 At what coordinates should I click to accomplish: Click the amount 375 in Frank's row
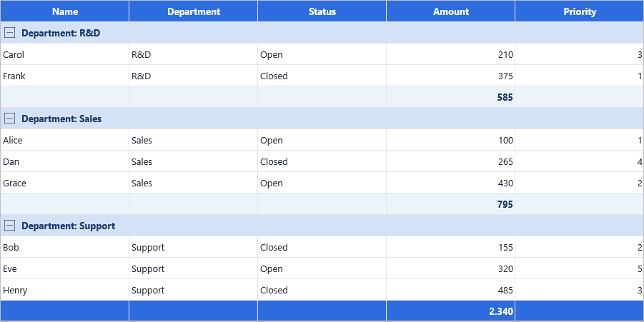450,76
